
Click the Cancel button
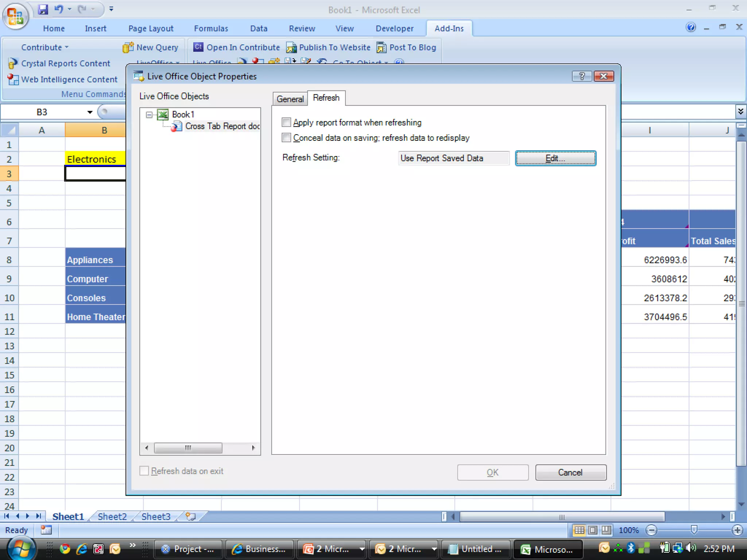coord(570,472)
